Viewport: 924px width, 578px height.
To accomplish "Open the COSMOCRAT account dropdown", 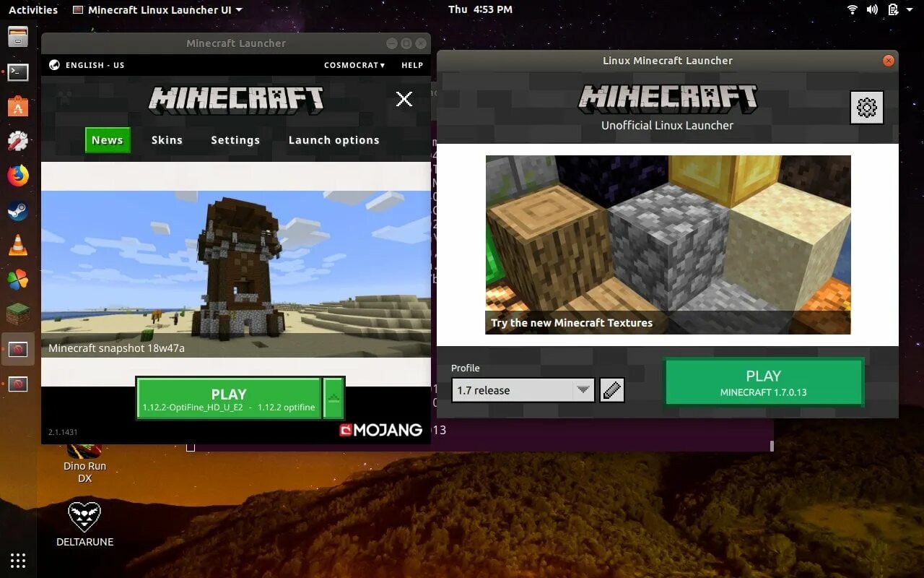I will (354, 65).
